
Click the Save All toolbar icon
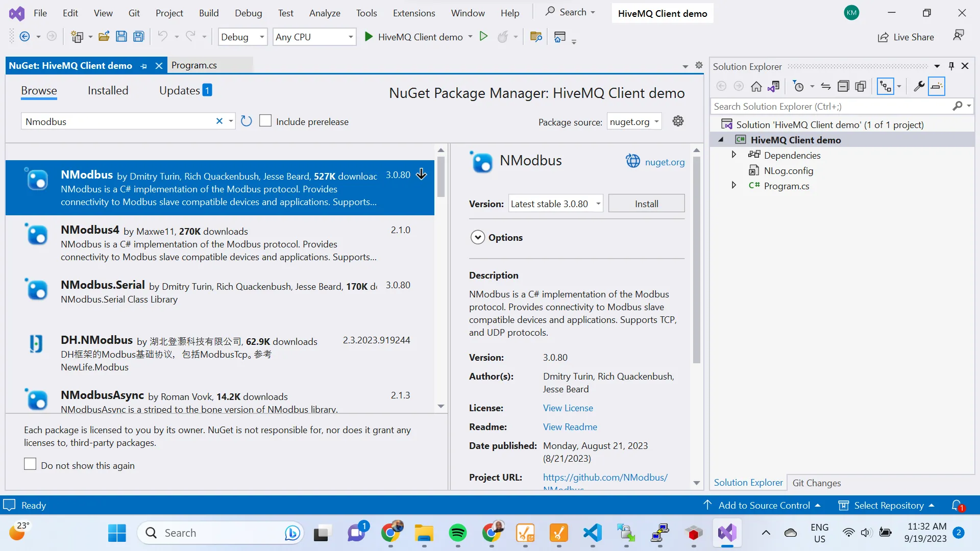[138, 37]
